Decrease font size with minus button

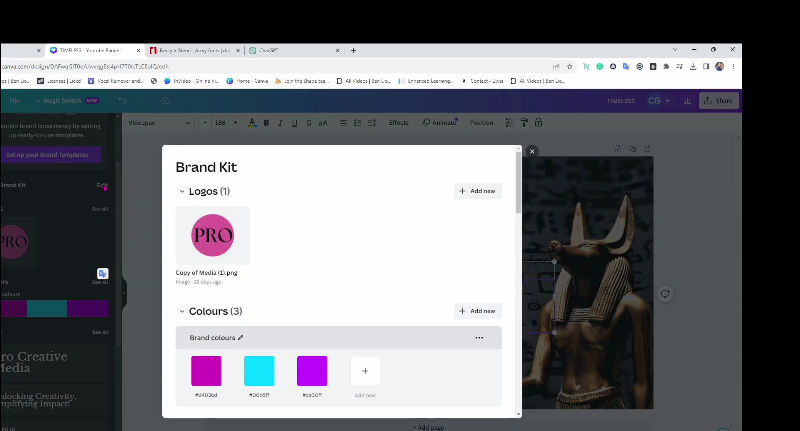pos(205,123)
